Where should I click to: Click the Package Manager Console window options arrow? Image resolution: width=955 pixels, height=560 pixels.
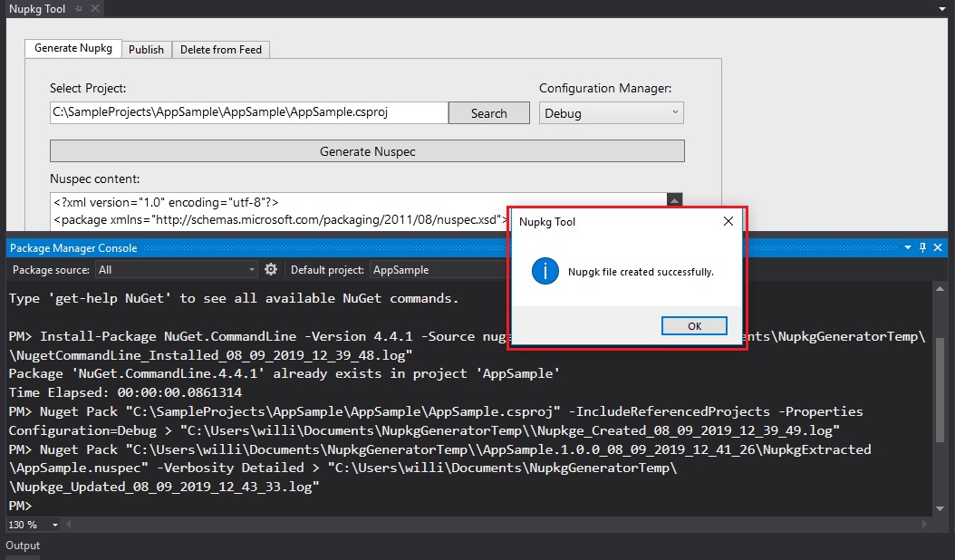[906, 246]
